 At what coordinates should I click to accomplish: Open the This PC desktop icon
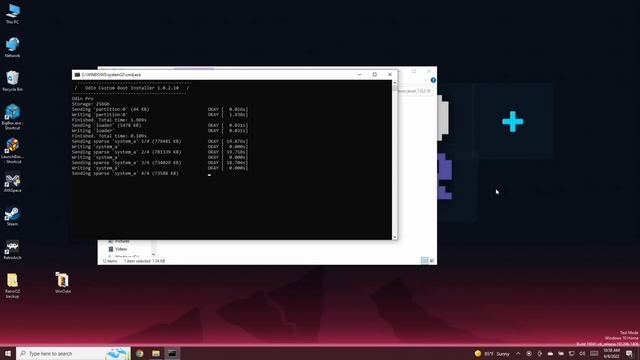12,13
